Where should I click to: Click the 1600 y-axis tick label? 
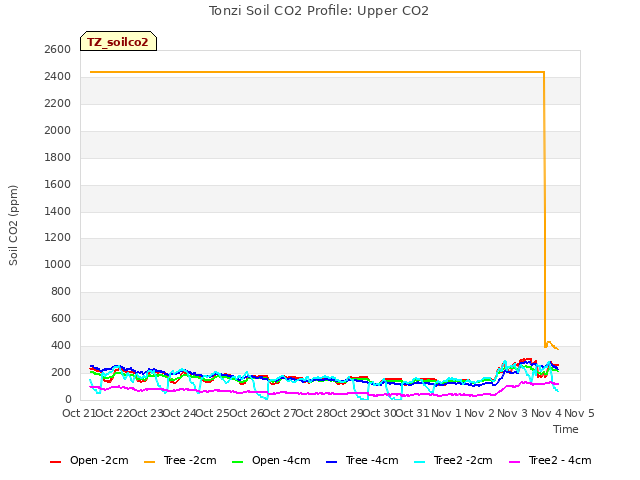click(58, 184)
